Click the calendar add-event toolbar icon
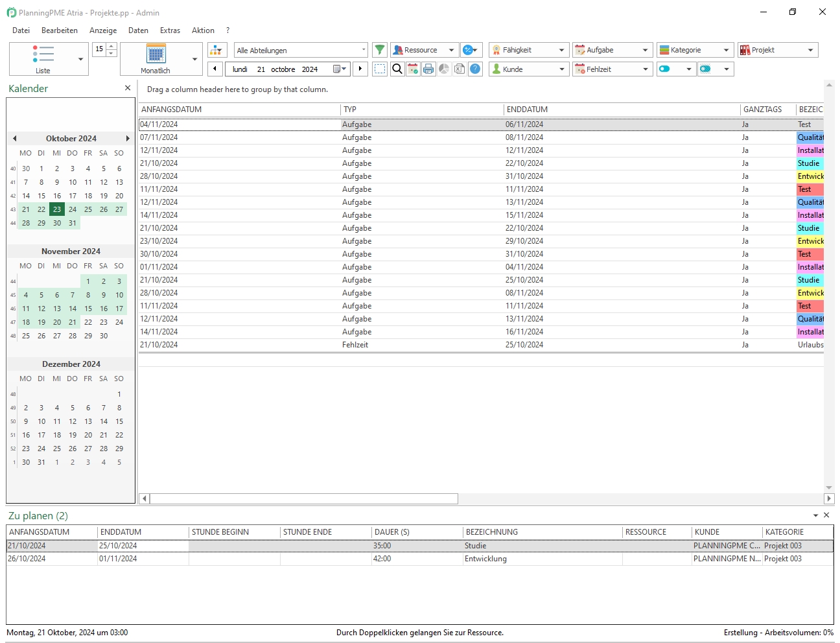The width and height of the screenshot is (840, 643). 413,69
